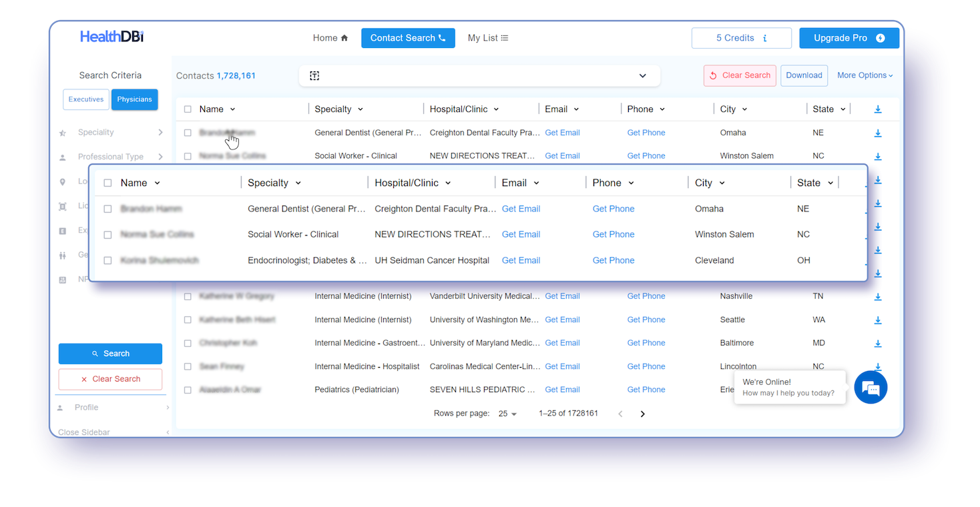This screenshot has width=980, height=507.
Task: Open Specialty column arrow in enlarged panel
Action: click(x=298, y=183)
